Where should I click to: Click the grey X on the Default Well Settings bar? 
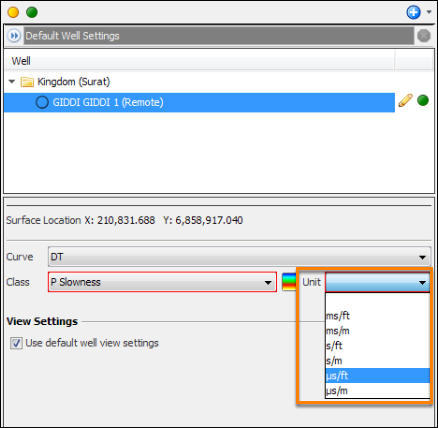tap(424, 35)
